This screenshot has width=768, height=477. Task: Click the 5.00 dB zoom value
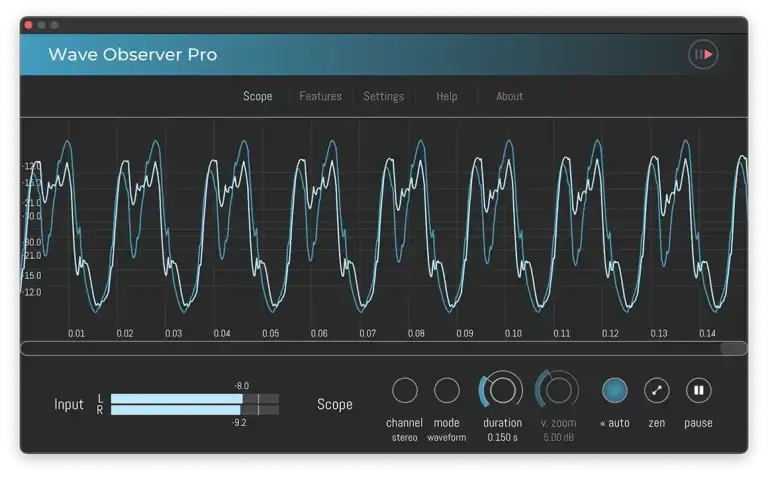coord(558,437)
